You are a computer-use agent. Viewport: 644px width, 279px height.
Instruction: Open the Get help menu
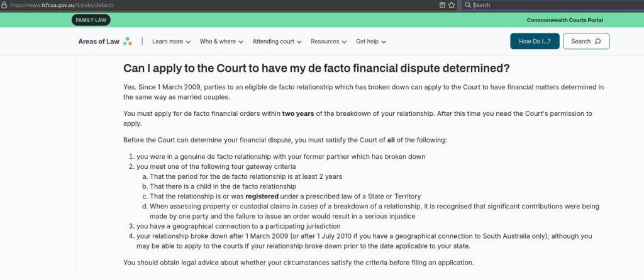pos(370,42)
